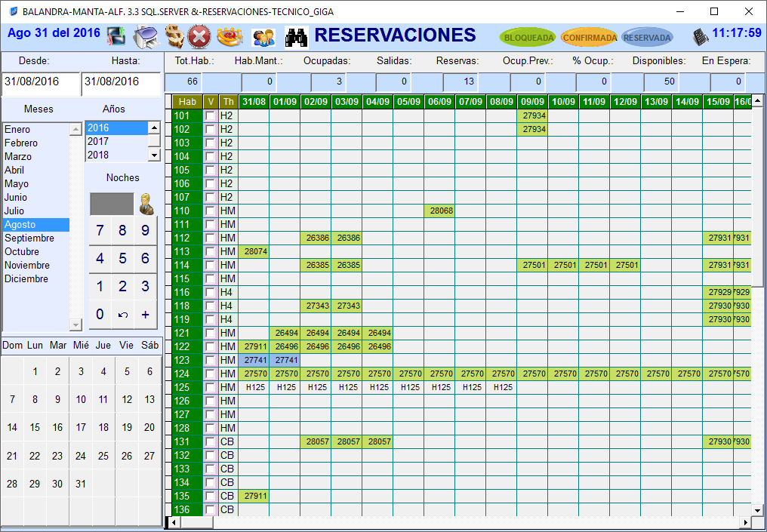Click the food dish restaurant icon
Image resolution: width=767 pixels, height=532 pixels.
228,36
